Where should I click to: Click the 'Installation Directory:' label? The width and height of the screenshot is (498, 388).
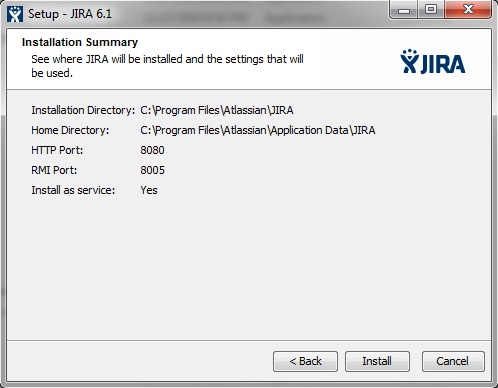[x=83, y=110]
